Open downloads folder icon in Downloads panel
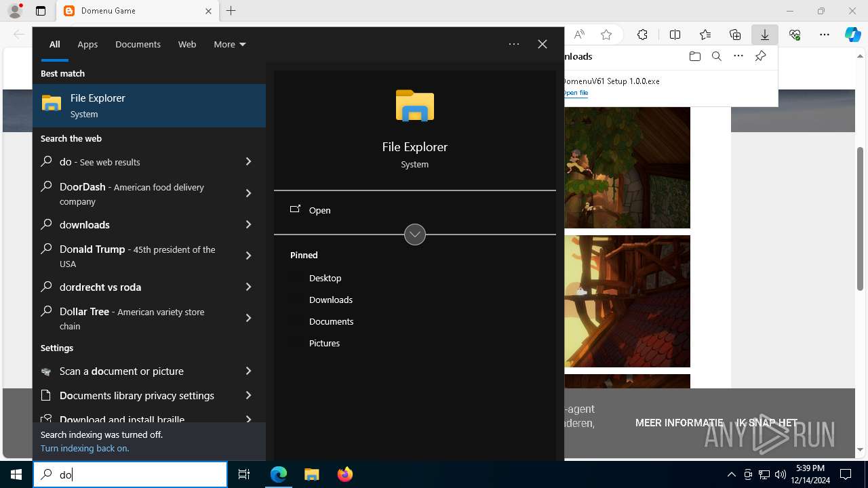The height and width of the screenshot is (488, 868). pyautogui.click(x=694, y=56)
